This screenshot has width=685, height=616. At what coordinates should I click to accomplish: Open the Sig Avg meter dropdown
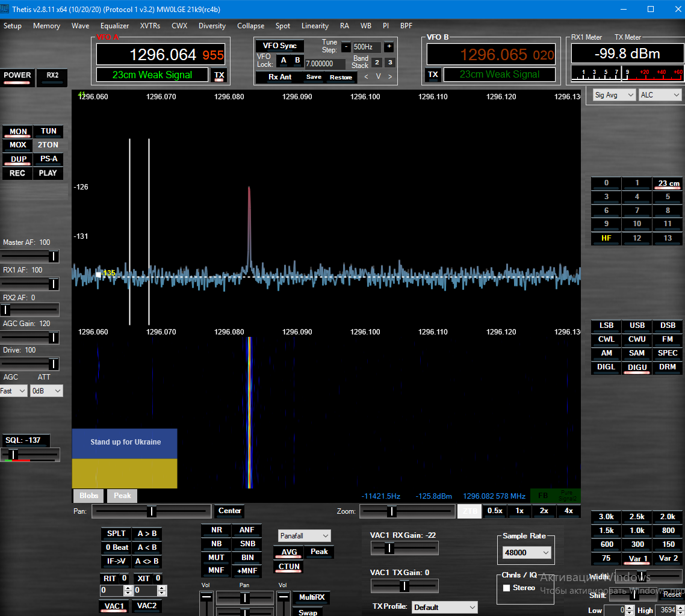coord(613,94)
